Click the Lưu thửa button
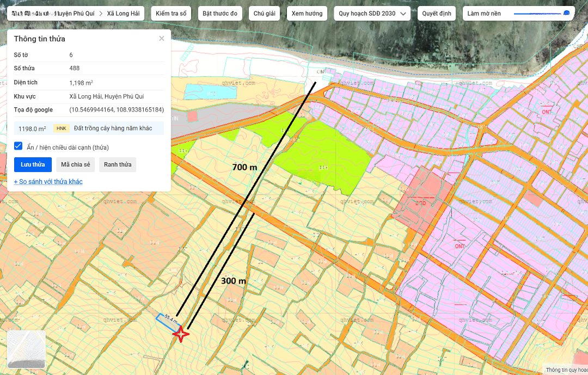588x375 pixels. tap(33, 164)
